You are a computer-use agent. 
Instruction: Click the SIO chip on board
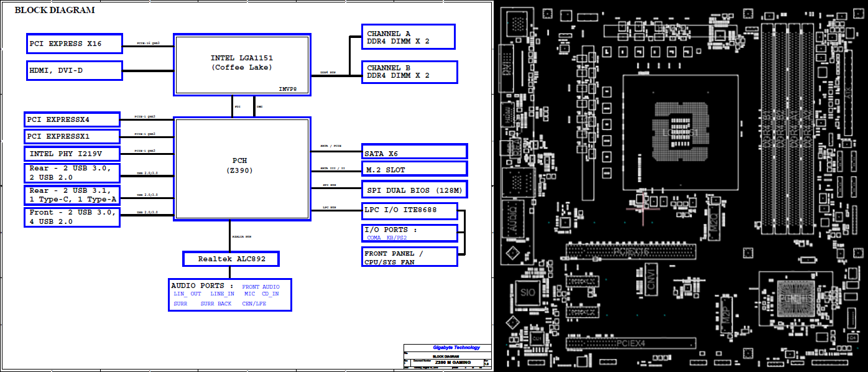527,292
